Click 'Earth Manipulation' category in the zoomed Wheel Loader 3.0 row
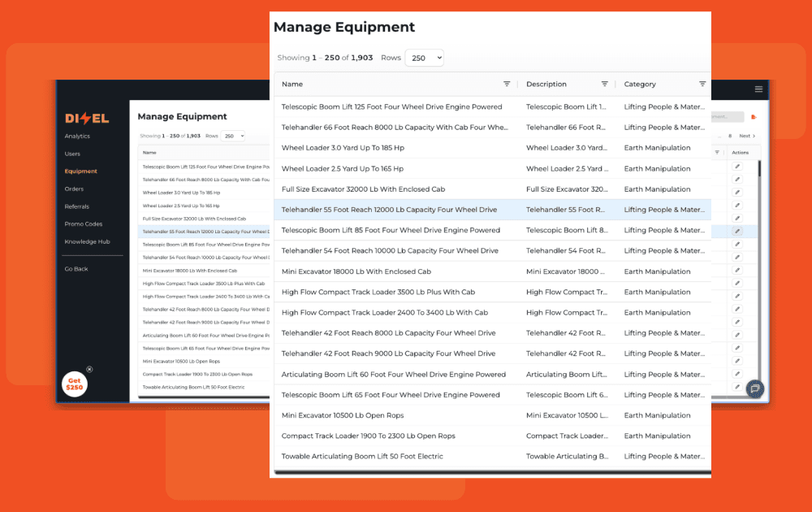The image size is (812, 512). [657, 148]
